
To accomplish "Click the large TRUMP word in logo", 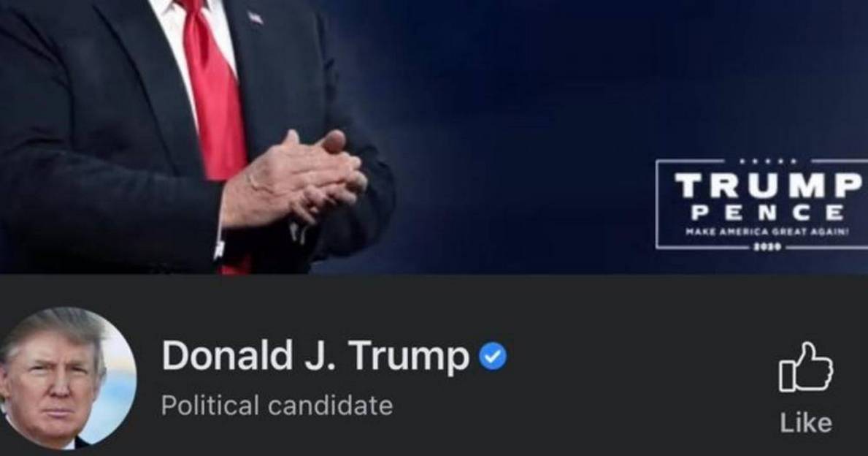I will 769,185.
